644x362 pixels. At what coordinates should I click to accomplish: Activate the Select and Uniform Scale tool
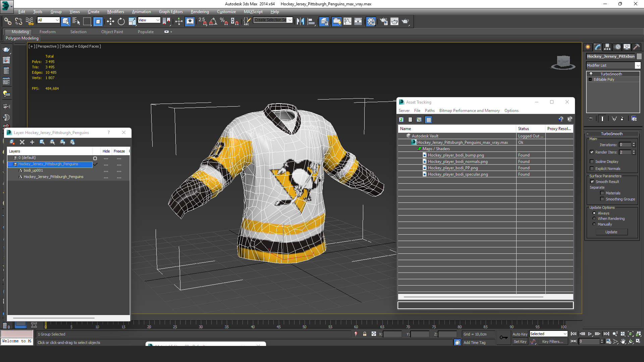coord(132,21)
